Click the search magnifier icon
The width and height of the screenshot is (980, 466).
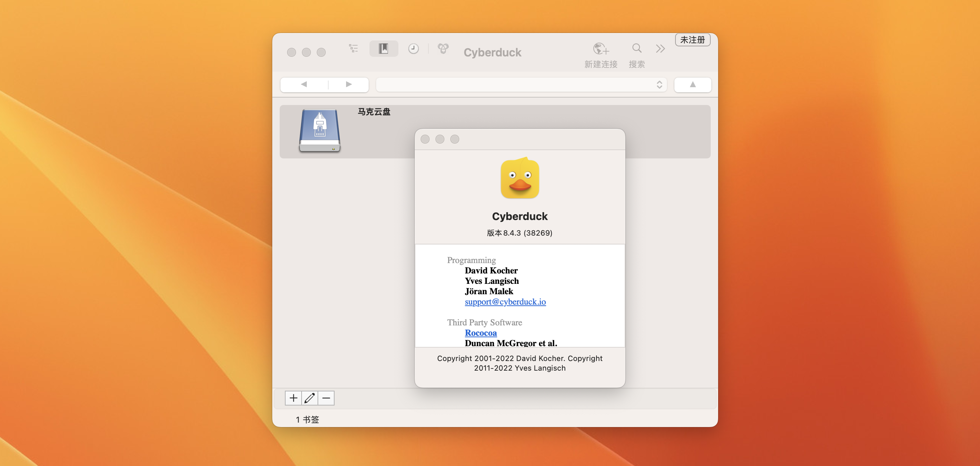637,48
